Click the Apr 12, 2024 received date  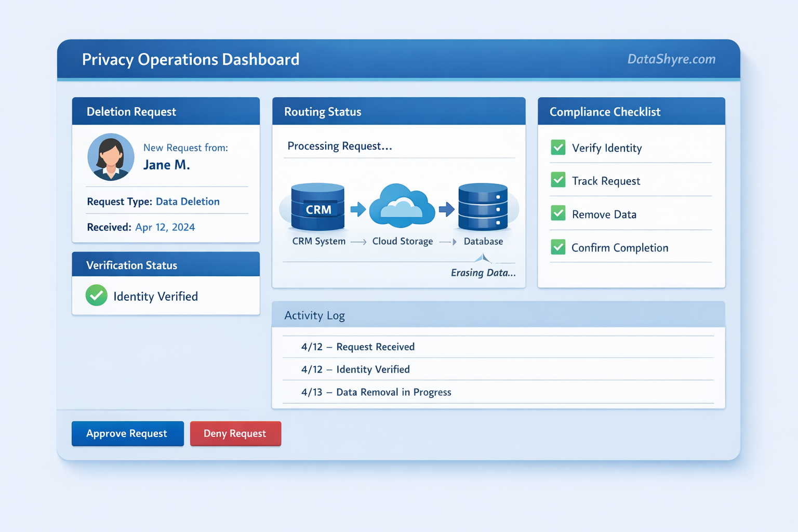(x=165, y=227)
